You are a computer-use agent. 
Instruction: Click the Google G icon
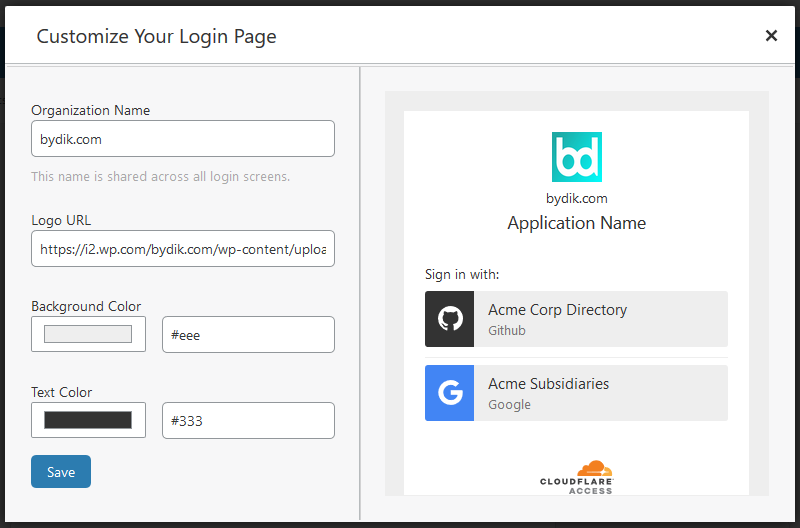(x=449, y=393)
